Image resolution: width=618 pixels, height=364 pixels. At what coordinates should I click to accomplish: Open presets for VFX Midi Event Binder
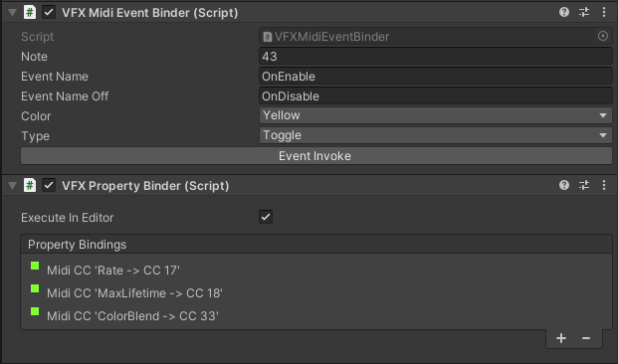coord(584,12)
